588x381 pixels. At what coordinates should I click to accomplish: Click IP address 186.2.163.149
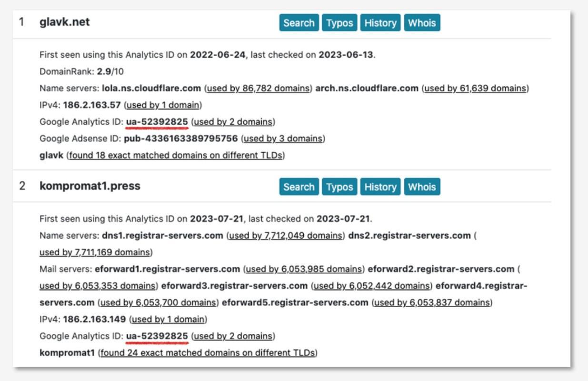tap(94, 320)
